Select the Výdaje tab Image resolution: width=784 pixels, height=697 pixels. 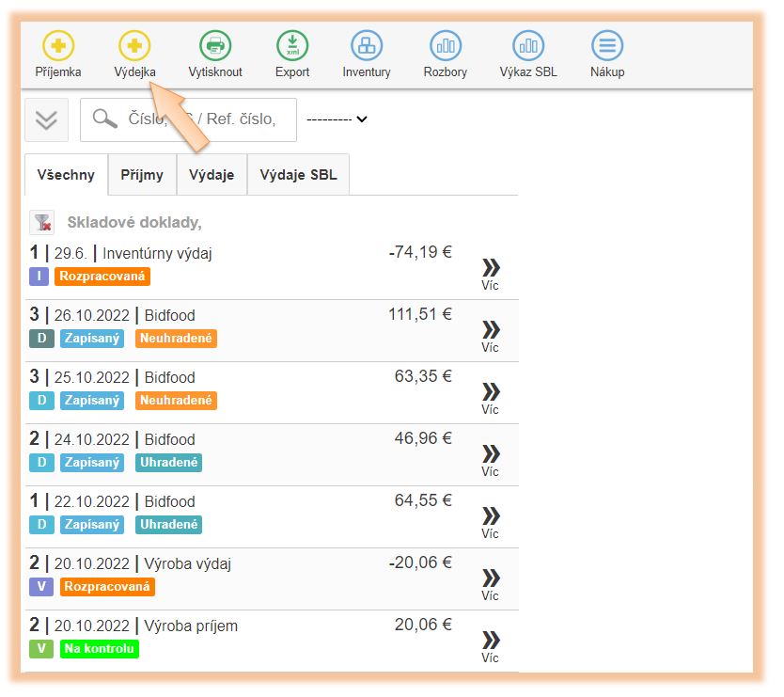212,175
